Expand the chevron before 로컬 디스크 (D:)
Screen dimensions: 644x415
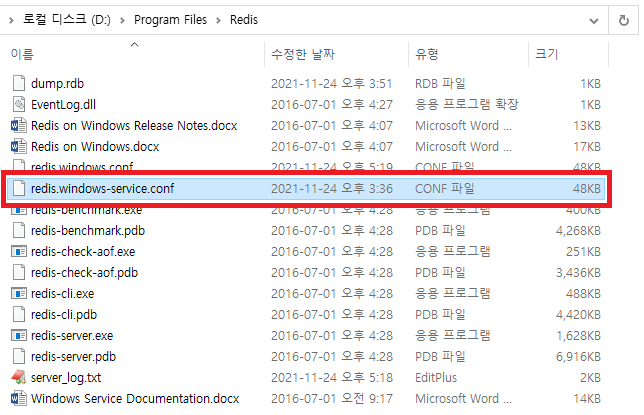click(11, 20)
